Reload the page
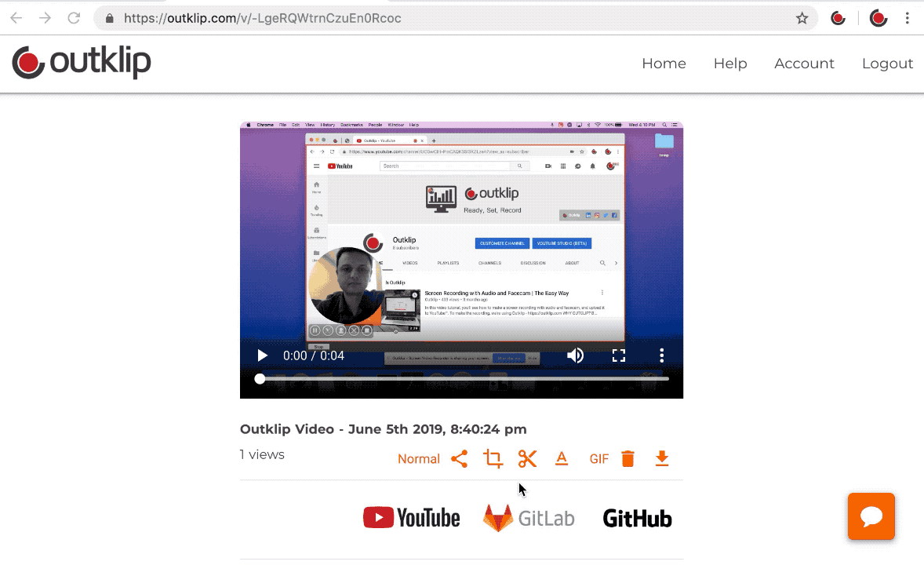This screenshot has width=924, height=565. click(74, 18)
